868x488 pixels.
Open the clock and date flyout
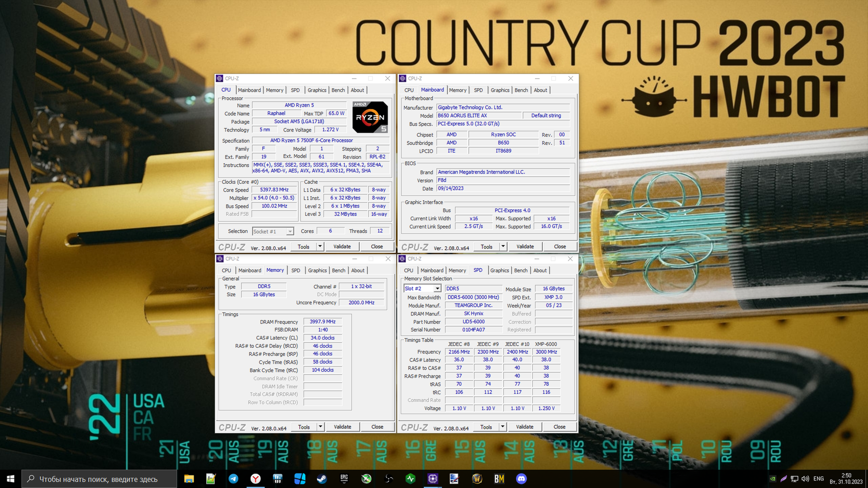coord(846,479)
